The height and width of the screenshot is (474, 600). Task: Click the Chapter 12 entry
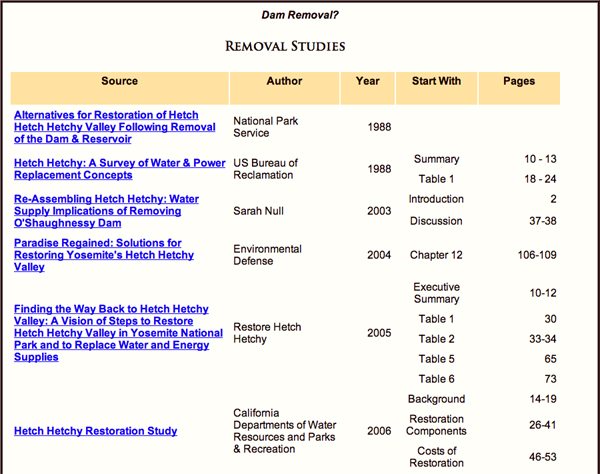(436, 255)
